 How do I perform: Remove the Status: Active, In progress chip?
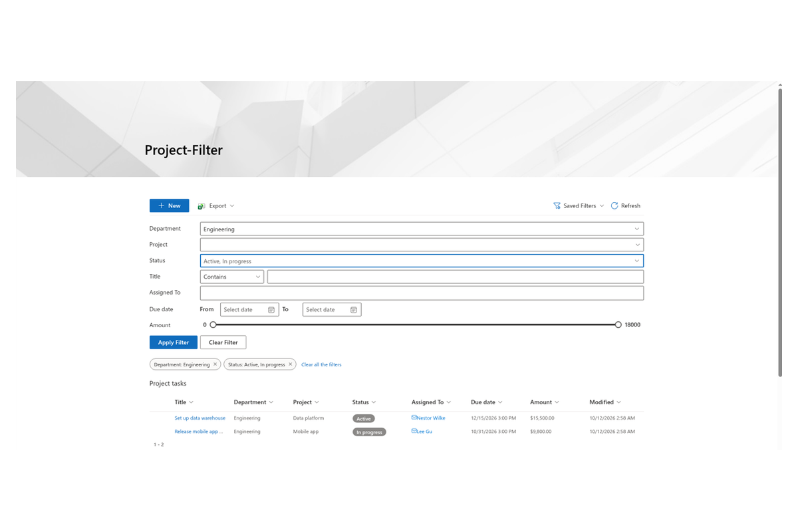(290, 364)
